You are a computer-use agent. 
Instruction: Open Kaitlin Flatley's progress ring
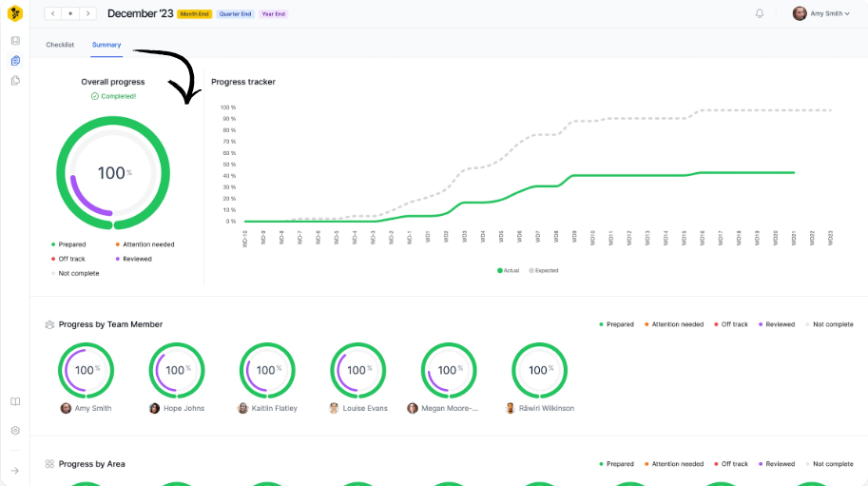coord(267,370)
